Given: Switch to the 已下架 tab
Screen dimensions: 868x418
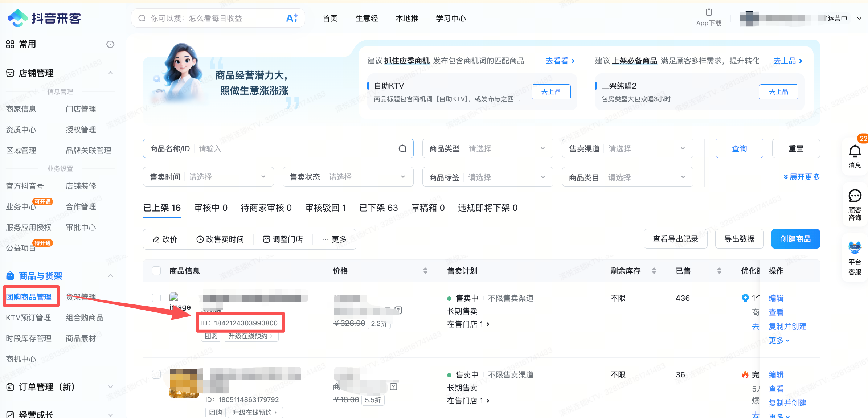Looking at the screenshot, I should point(378,208).
